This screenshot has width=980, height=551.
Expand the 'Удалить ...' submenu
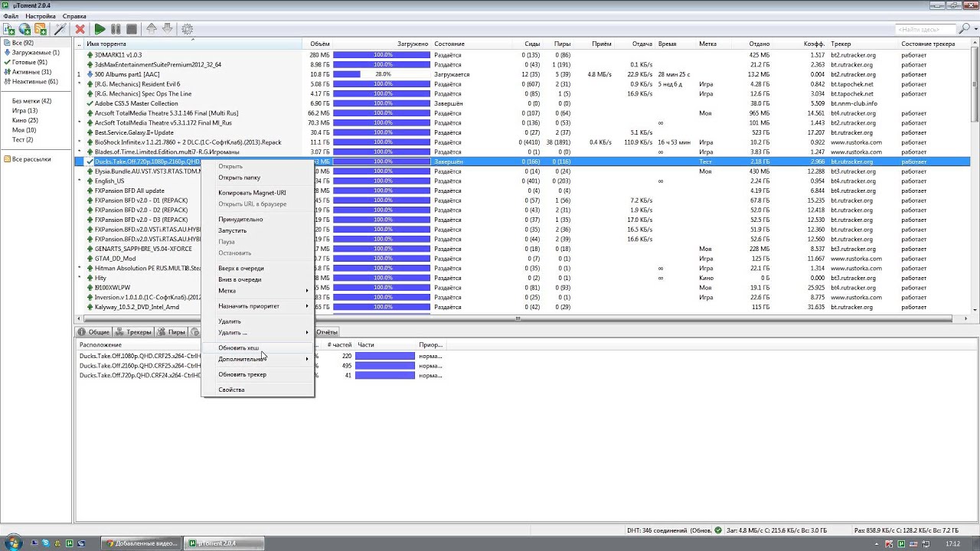click(x=257, y=332)
